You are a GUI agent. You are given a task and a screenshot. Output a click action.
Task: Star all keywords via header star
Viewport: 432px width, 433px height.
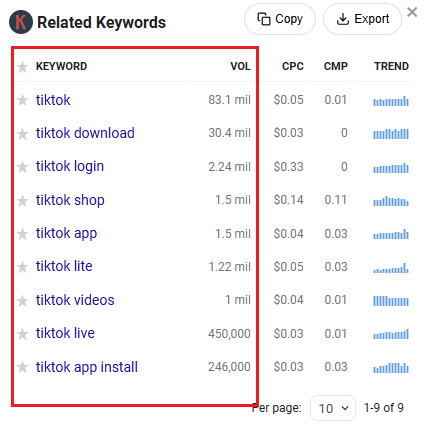click(x=23, y=67)
